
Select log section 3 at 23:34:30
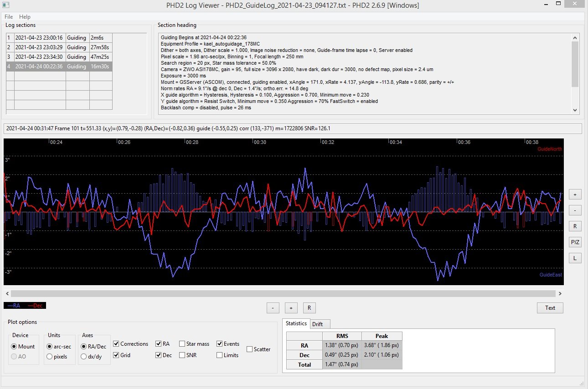pyautogui.click(x=59, y=57)
